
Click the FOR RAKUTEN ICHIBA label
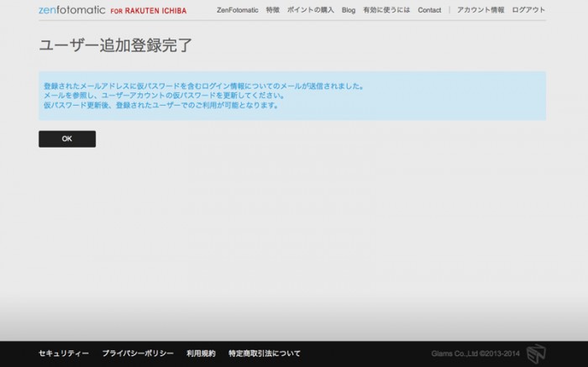[x=149, y=11]
